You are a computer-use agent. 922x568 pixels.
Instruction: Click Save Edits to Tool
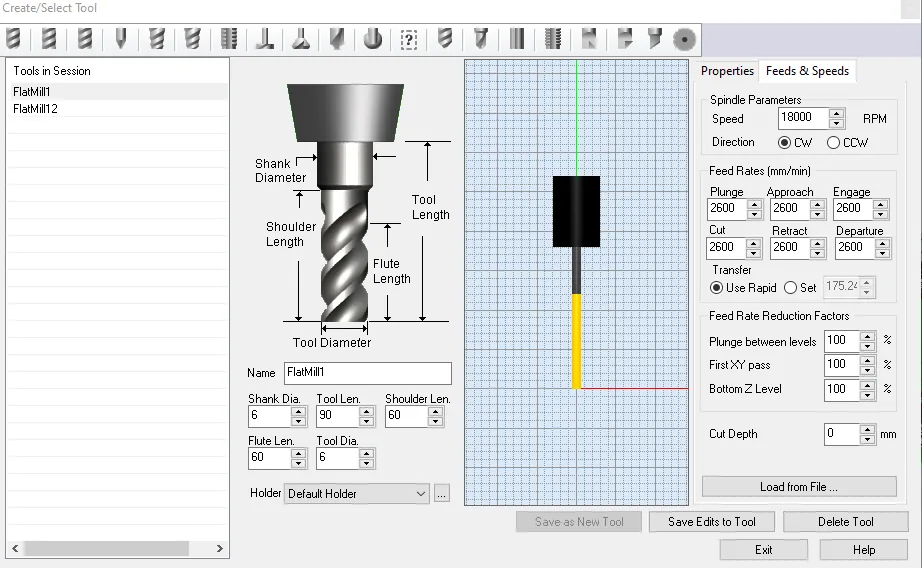coord(711,522)
